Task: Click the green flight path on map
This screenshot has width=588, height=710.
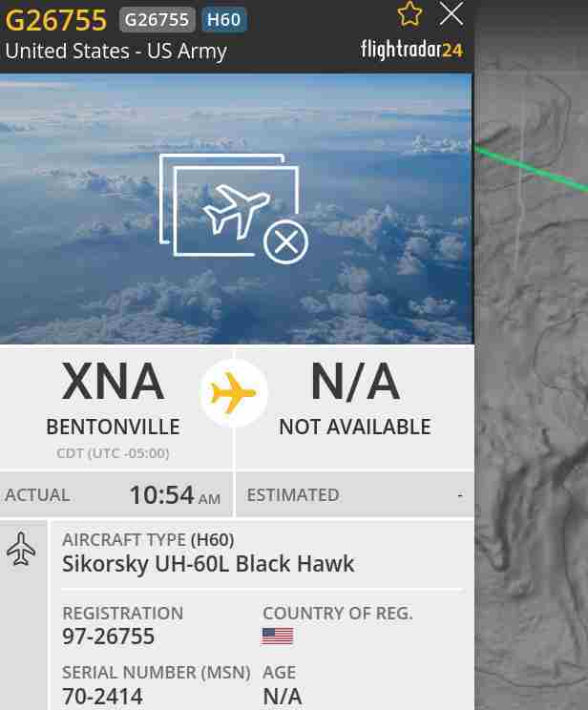Action: pyautogui.click(x=531, y=169)
